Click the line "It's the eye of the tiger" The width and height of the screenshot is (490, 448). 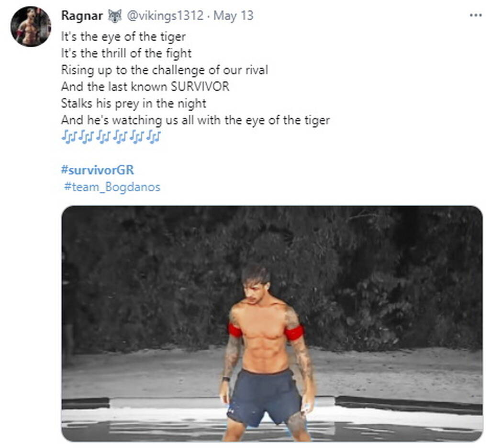[x=123, y=36]
